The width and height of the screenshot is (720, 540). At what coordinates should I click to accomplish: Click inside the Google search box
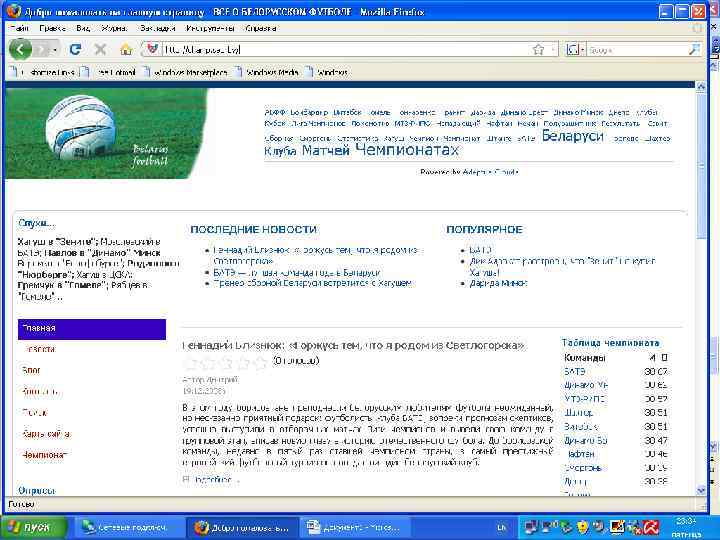tap(637, 50)
